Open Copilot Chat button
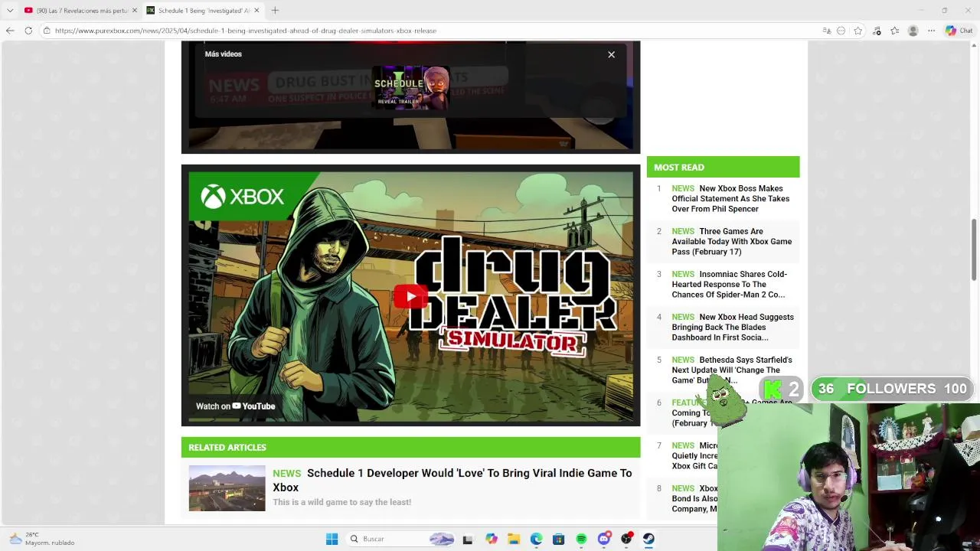 coord(959,31)
